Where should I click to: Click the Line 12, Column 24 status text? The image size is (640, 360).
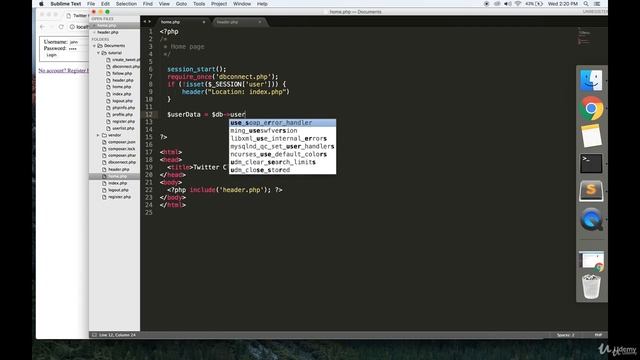click(x=117, y=335)
